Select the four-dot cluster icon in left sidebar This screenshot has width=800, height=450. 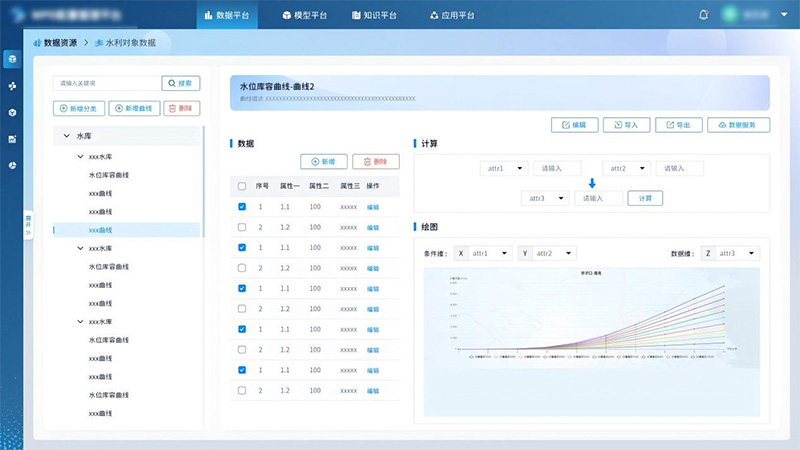pos(12,85)
